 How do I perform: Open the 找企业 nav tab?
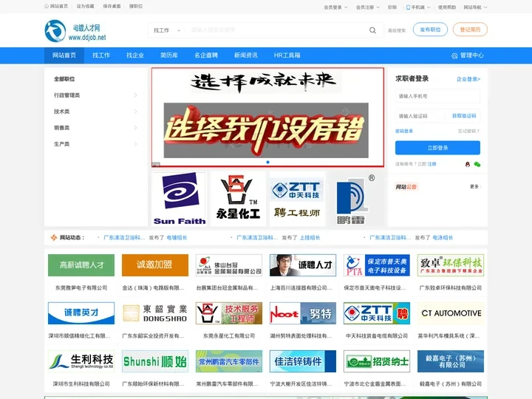135,55
